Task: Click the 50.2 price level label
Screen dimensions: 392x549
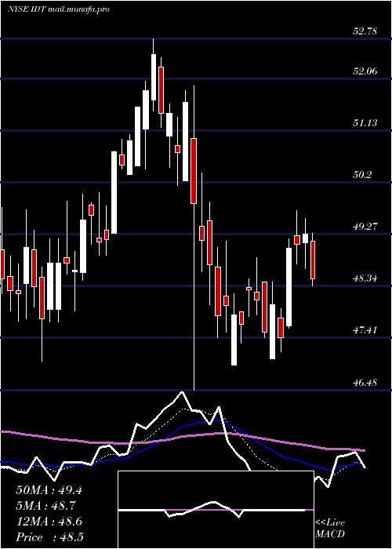Action: 362,175
